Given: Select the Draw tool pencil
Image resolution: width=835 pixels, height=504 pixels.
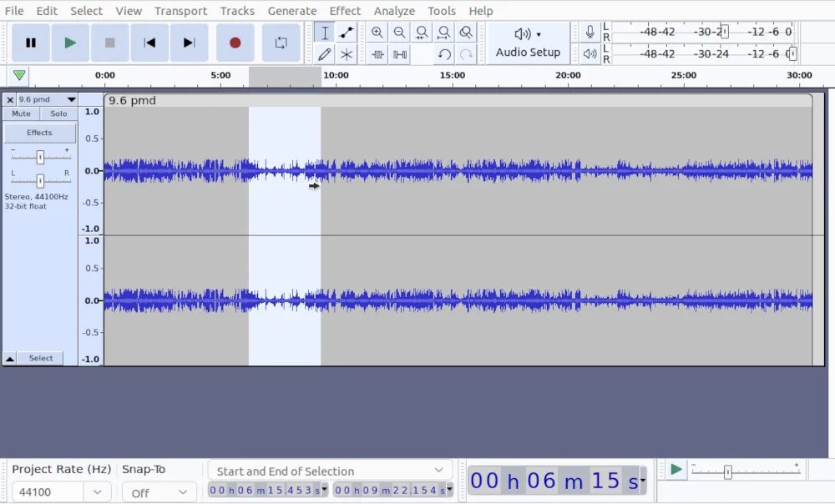Looking at the screenshot, I should point(325,54).
